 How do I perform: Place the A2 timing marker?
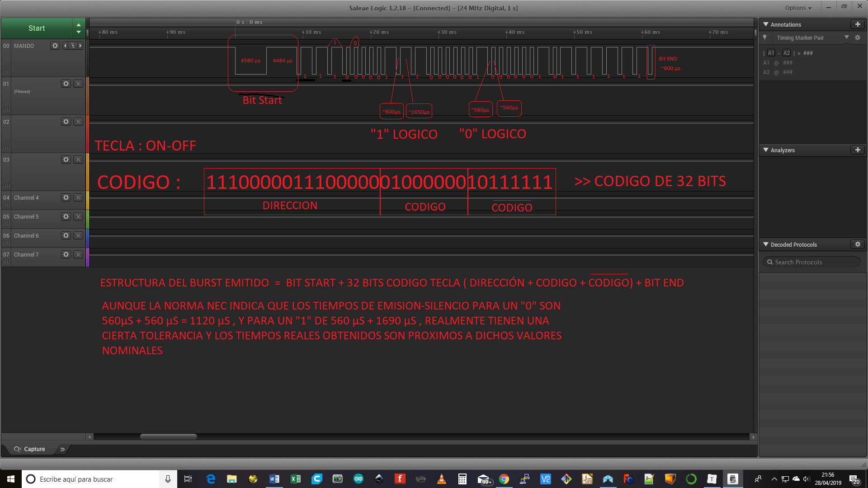point(787,53)
